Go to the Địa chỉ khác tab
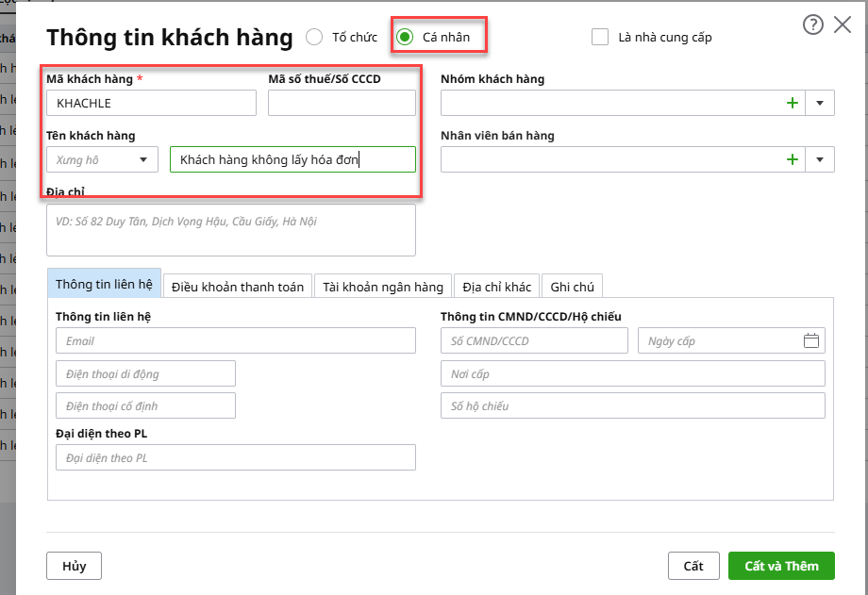Viewport: 868px width, 595px height. (x=496, y=287)
